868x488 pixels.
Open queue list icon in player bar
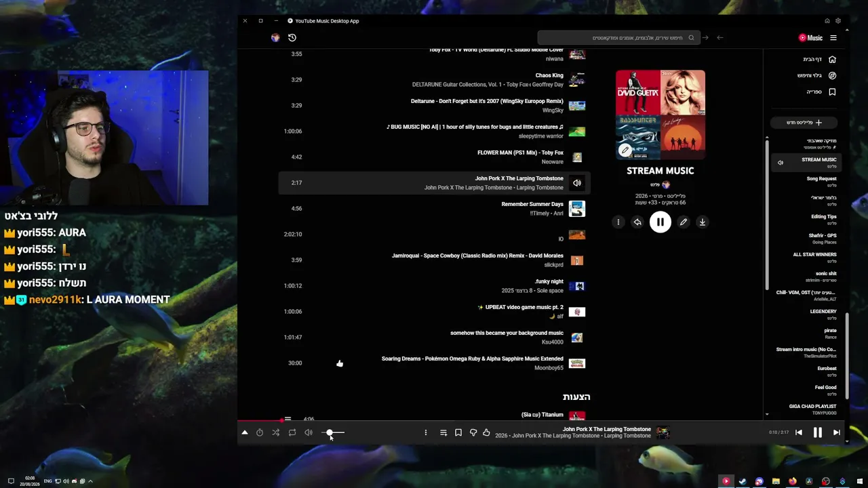(x=443, y=432)
